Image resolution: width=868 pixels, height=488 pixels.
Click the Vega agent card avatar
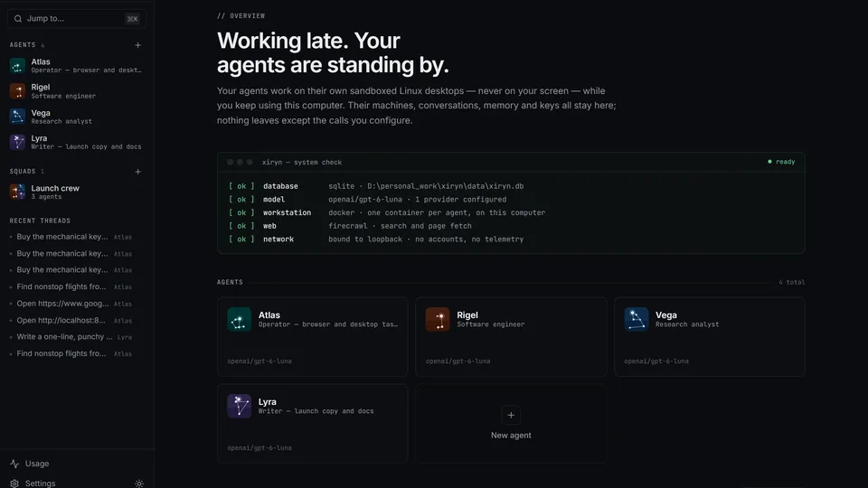coord(636,320)
